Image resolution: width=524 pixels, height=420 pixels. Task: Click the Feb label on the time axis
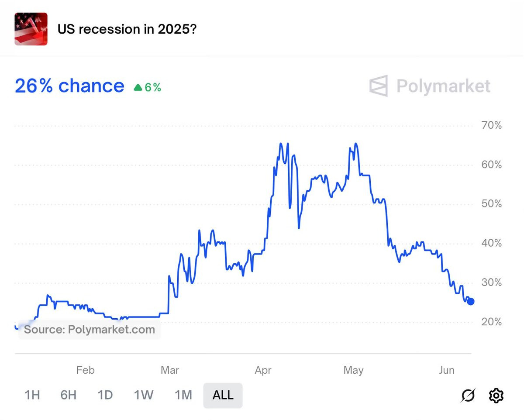[x=85, y=370]
